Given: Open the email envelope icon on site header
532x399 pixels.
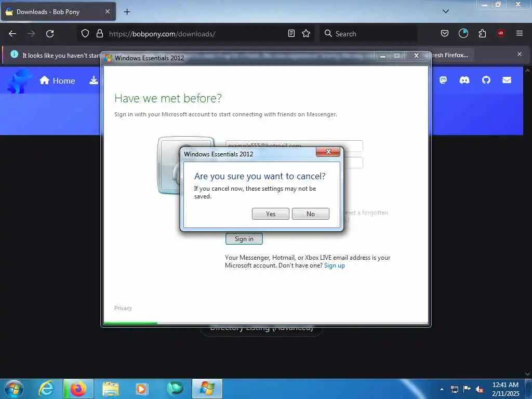Looking at the screenshot, I should pyautogui.click(x=507, y=80).
